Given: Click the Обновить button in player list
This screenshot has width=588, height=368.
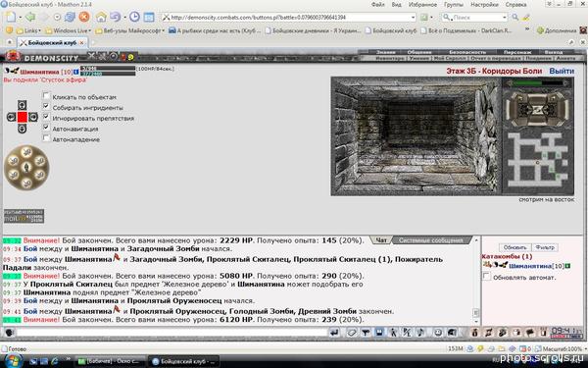Looking at the screenshot, I should point(514,247).
